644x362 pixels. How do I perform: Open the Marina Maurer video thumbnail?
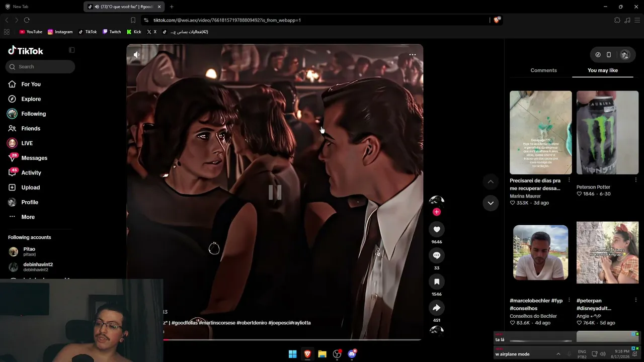541,133
